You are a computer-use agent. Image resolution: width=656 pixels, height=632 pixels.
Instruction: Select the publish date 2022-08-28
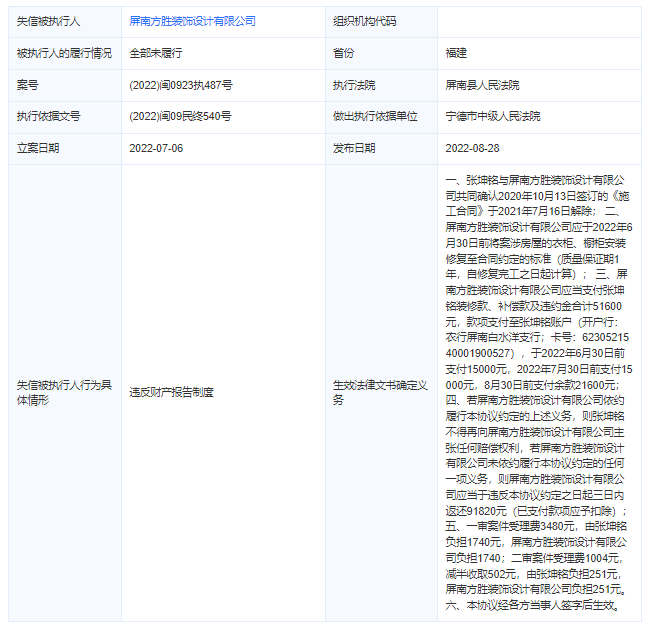click(x=472, y=148)
